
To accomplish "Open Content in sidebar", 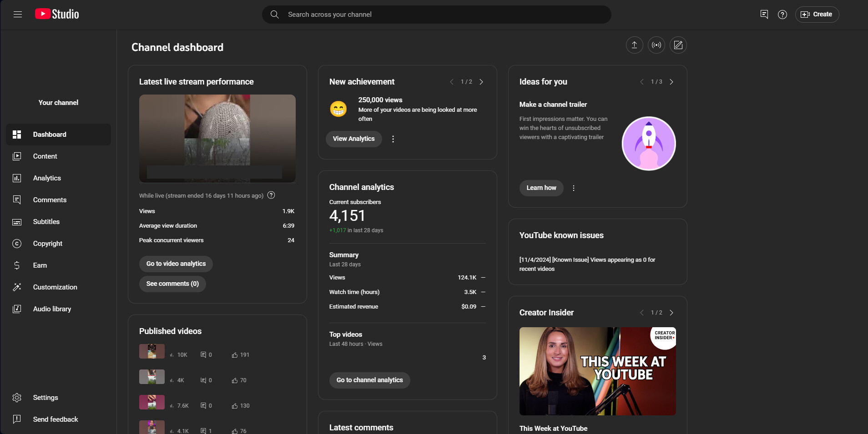I will coord(58,156).
